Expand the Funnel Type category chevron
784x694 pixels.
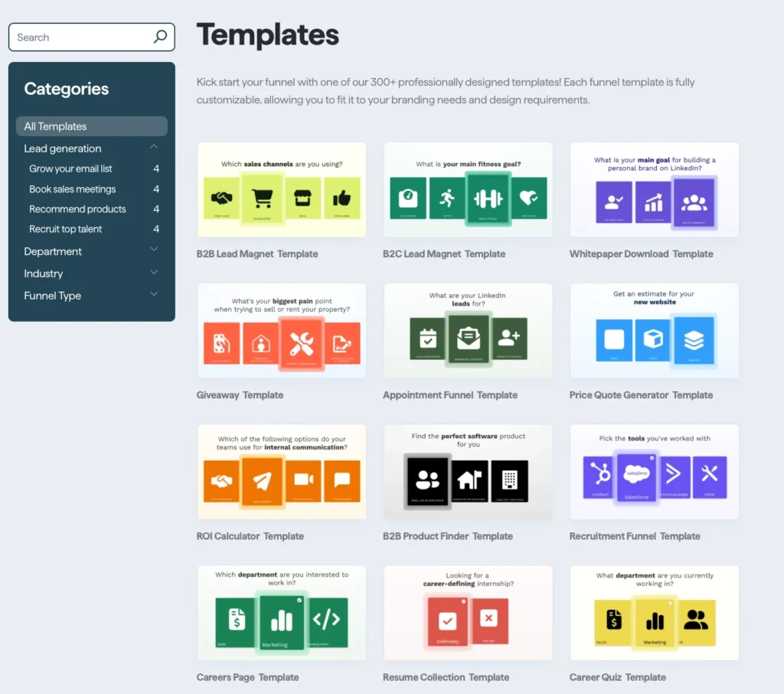[x=154, y=294]
